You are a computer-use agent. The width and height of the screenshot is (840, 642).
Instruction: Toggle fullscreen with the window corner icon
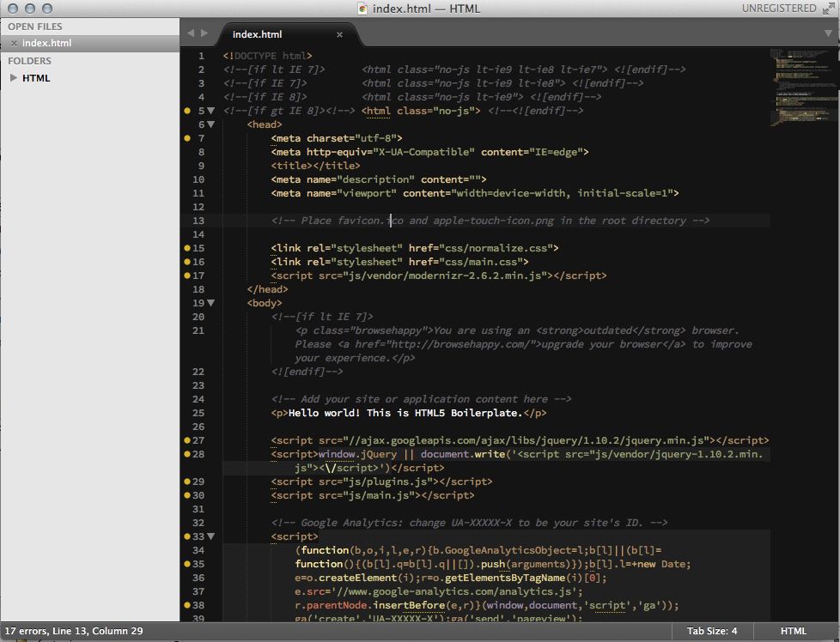(x=828, y=9)
